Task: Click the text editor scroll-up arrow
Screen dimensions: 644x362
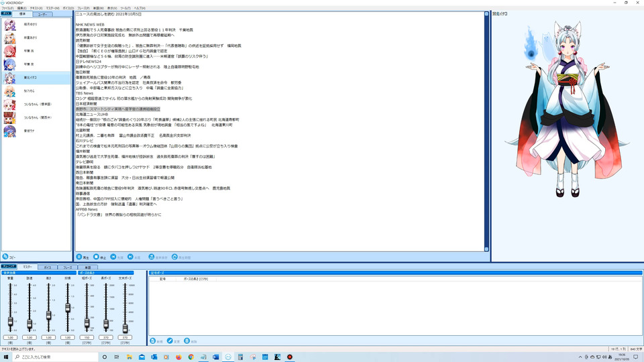Action: 487,14
